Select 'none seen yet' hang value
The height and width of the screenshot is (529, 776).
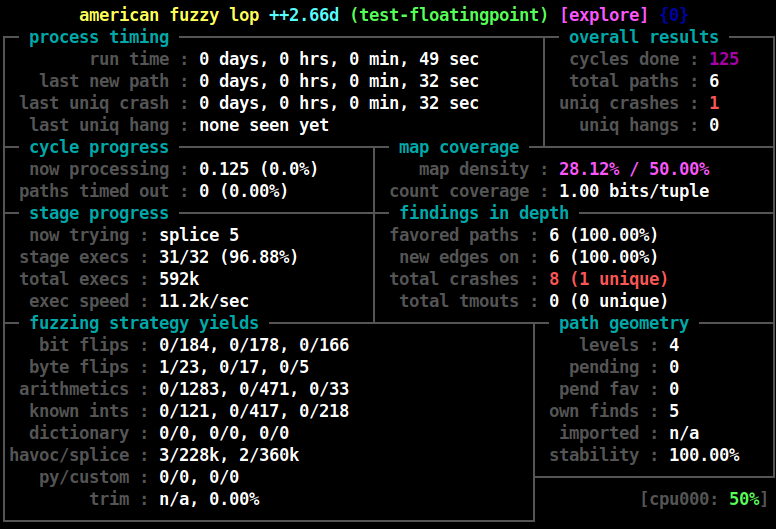pyautogui.click(x=264, y=125)
